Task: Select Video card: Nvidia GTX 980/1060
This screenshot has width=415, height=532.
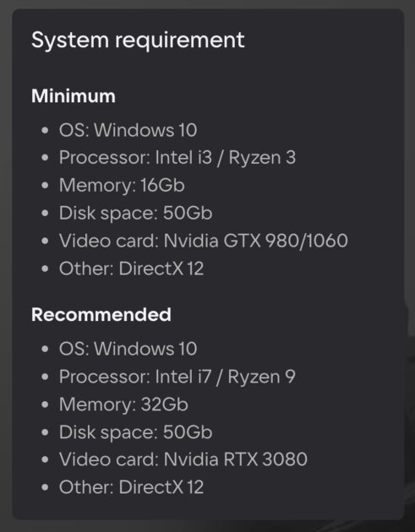Action: point(204,241)
